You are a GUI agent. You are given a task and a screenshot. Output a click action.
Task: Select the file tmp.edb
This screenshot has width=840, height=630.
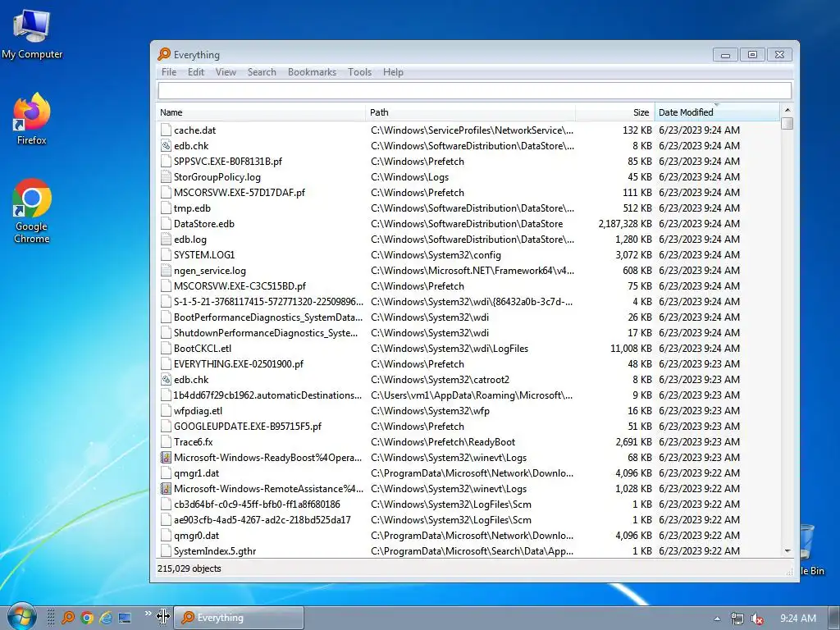192,208
